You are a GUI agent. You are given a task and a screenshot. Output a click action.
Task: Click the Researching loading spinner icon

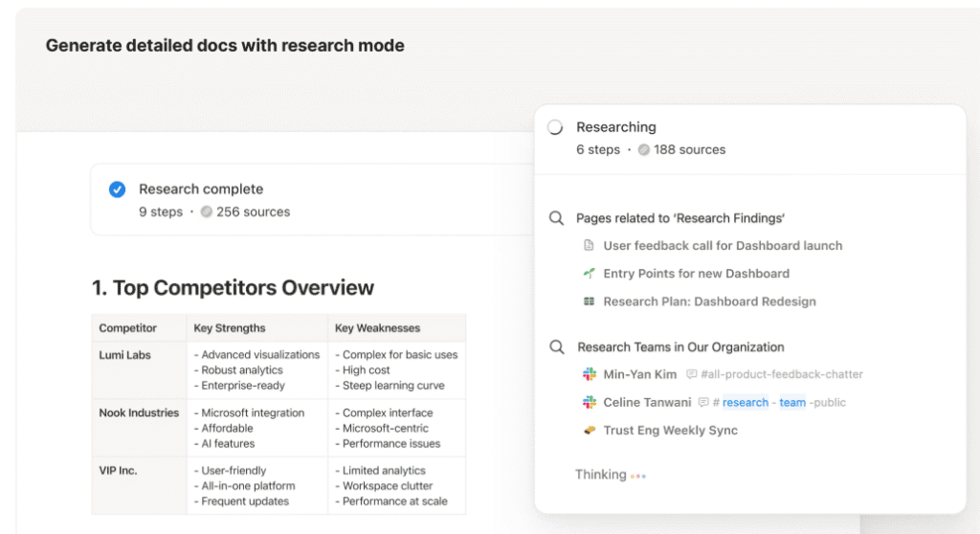click(555, 127)
